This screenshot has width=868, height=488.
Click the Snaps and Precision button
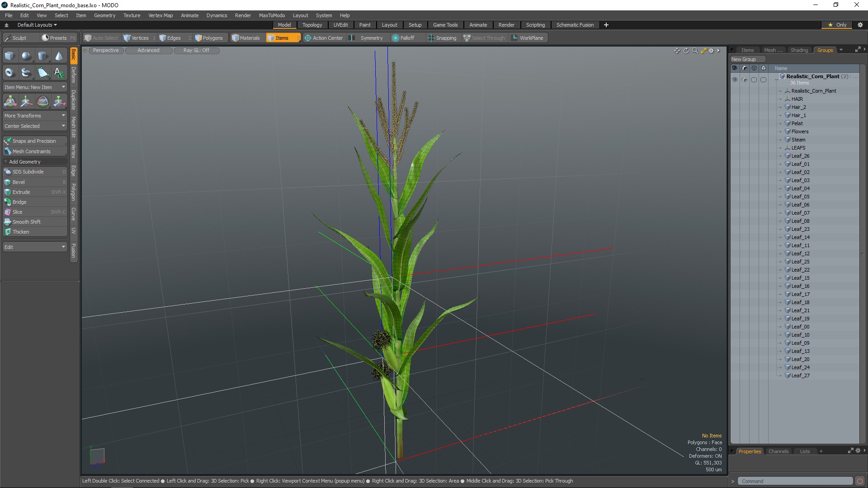tap(35, 141)
